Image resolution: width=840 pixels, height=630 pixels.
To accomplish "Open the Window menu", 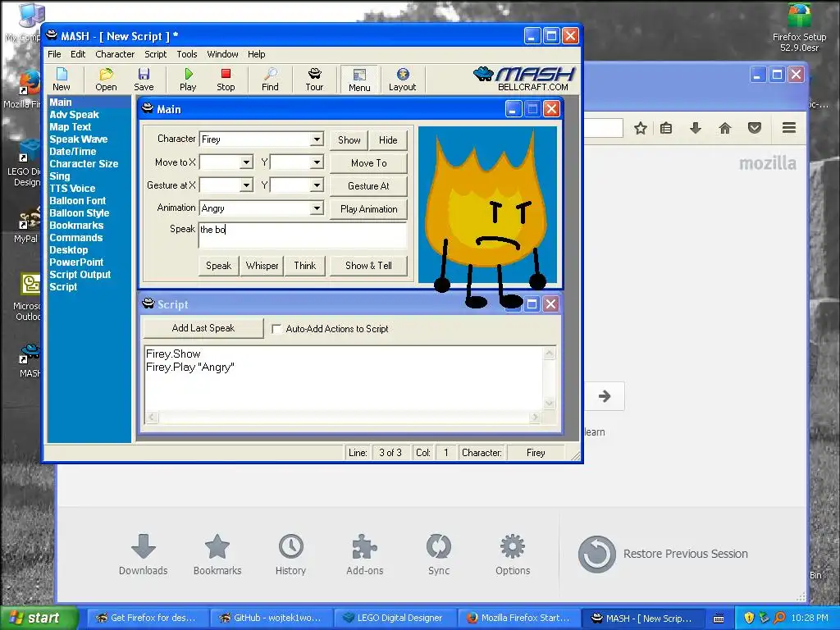I will (x=222, y=54).
